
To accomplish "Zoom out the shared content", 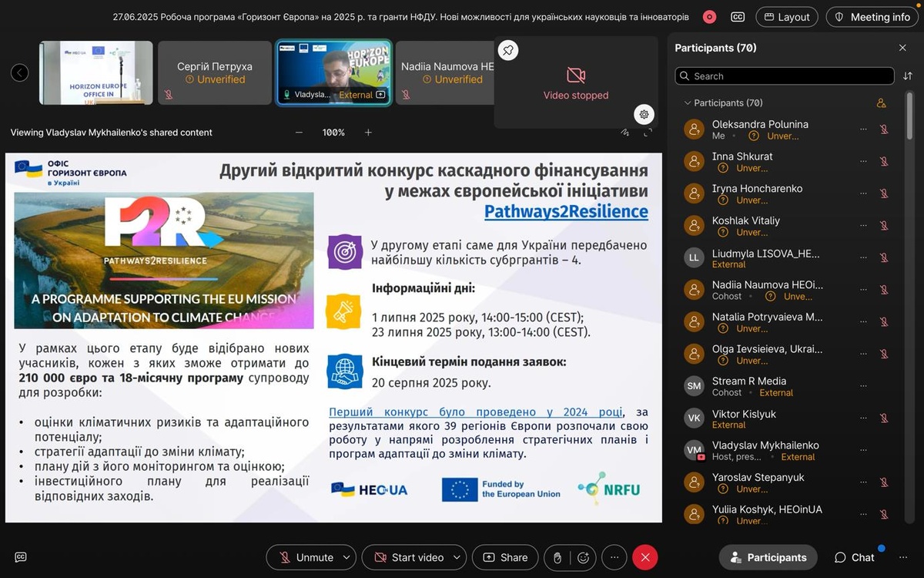I will pyautogui.click(x=300, y=133).
